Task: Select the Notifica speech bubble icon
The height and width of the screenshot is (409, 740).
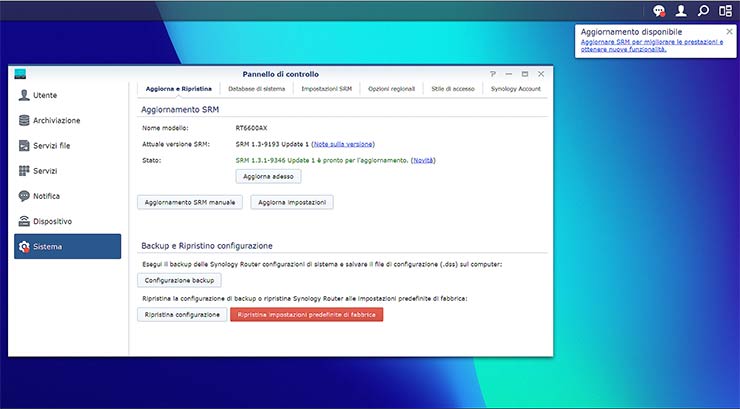Action: point(24,196)
